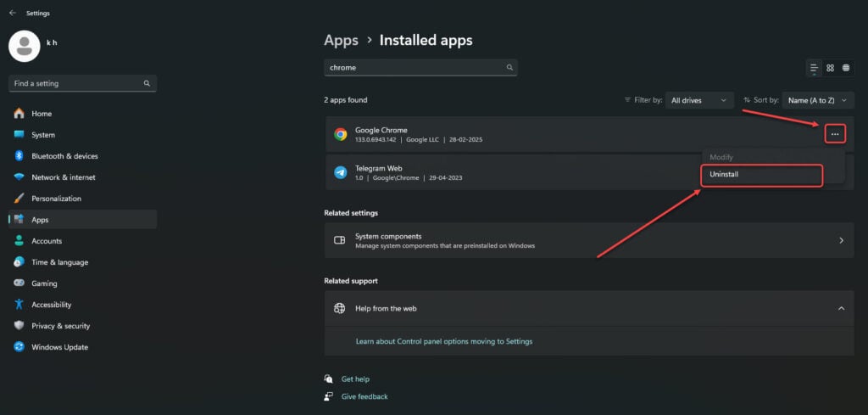Open the Sort by Name (A to Z) dropdown
The width and height of the screenshot is (868, 415).
pos(818,100)
